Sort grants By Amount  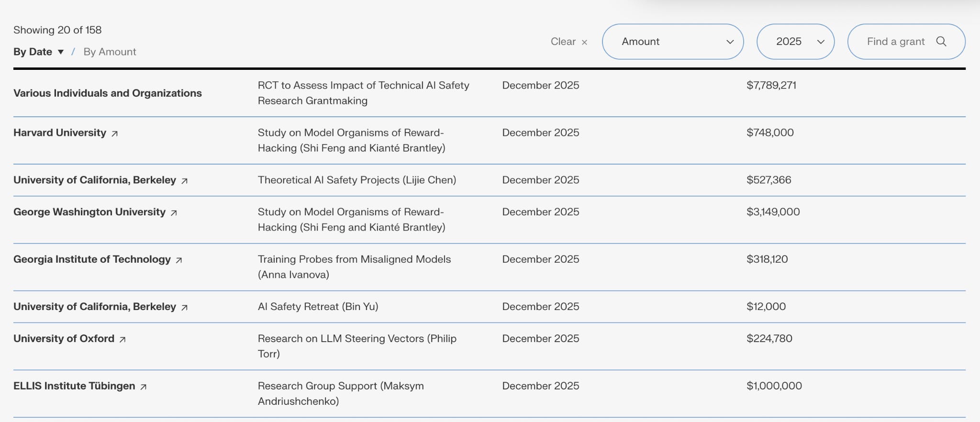[x=110, y=52]
